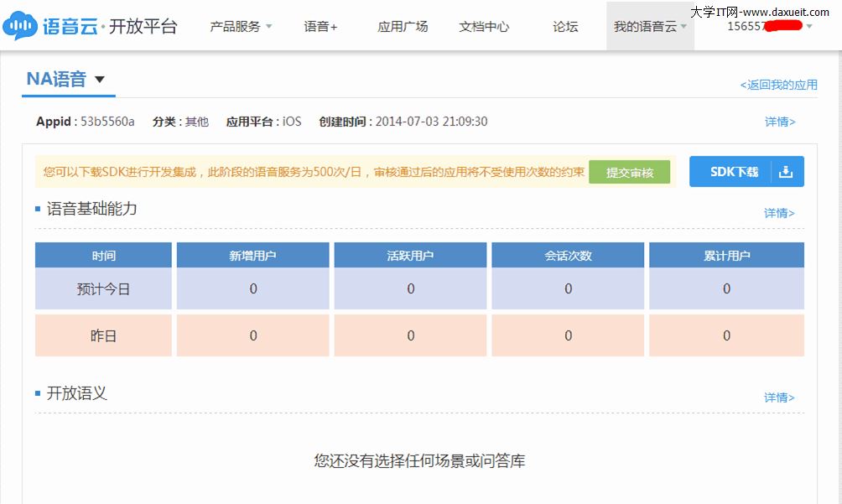
Task: Click the 昨日 row label cell
Action: tap(103, 335)
